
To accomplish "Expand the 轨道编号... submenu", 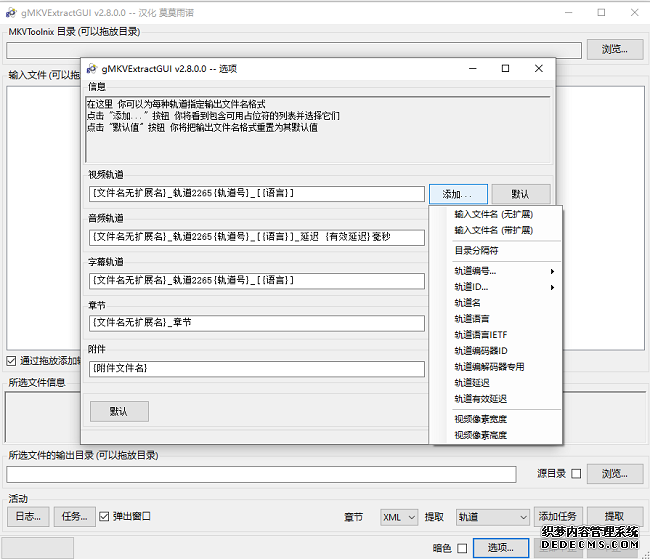I will (503, 271).
